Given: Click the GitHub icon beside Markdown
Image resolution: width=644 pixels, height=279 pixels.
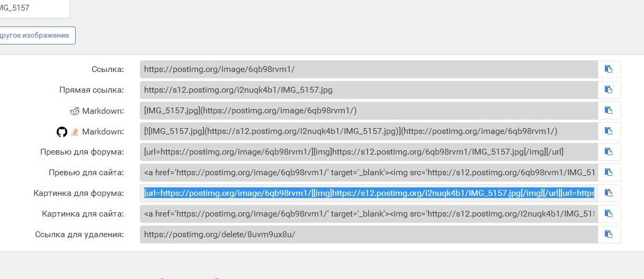Looking at the screenshot, I should (62, 132).
